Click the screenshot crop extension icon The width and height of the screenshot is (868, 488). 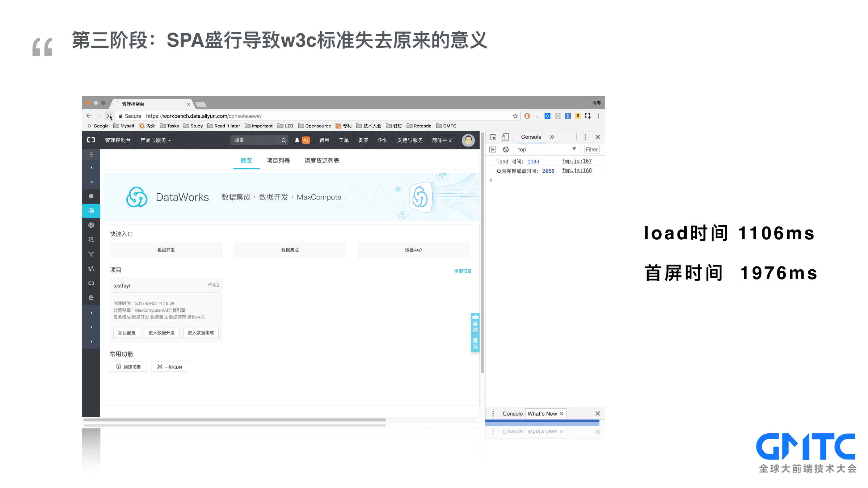tap(588, 116)
